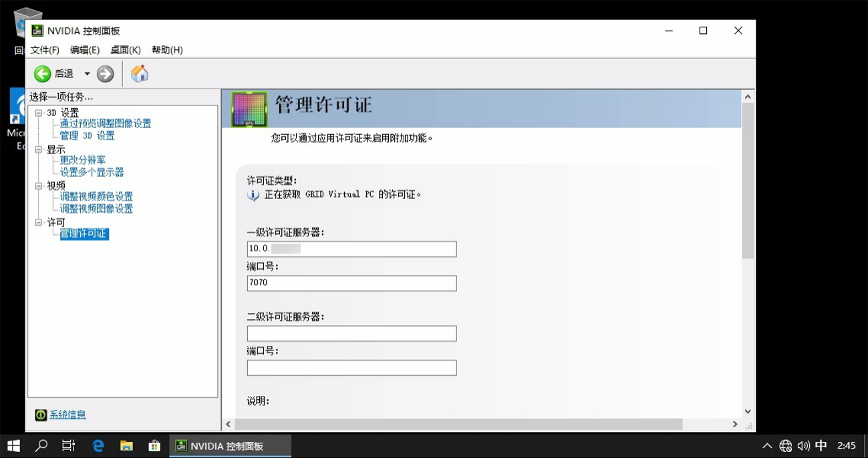This screenshot has width=868, height=458.
Task: Launch Microsoft Store from the taskbar
Action: click(x=154, y=446)
